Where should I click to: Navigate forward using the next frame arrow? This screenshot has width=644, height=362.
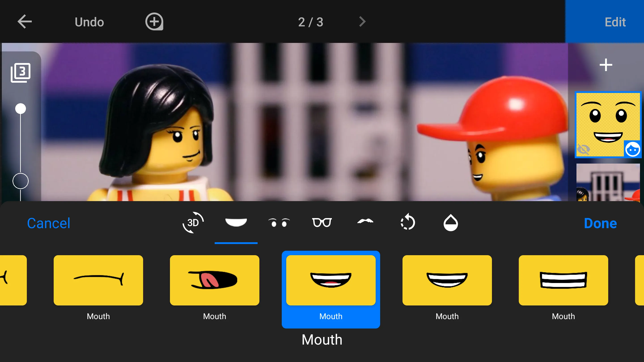click(362, 22)
